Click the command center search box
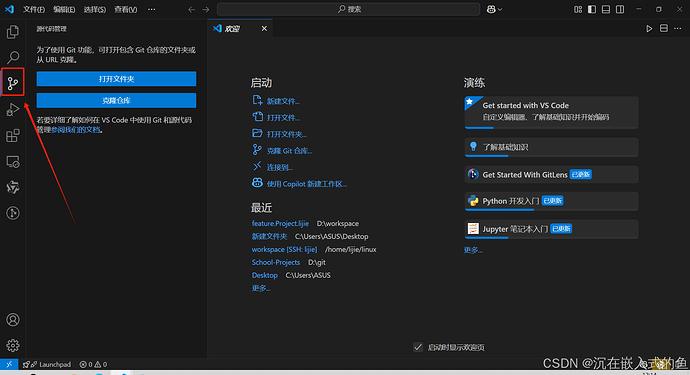Screen dimensions: 690x375 (x=348, y=9)
